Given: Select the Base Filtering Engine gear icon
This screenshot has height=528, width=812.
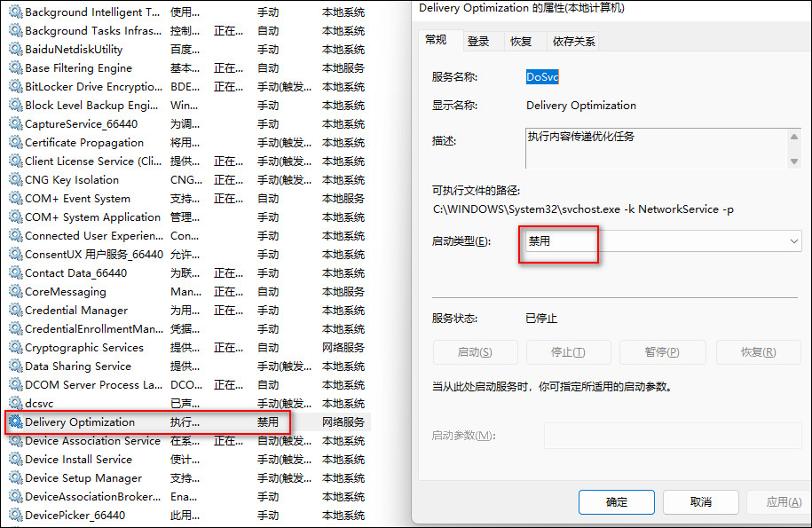Looking at the screenshot, I should pyautogui.click(x=16, y=67).
